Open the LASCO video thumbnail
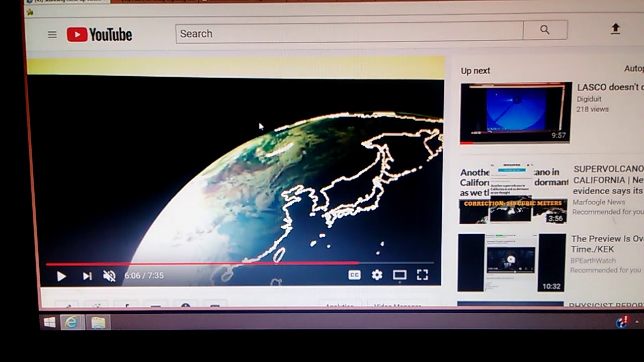This screenshot has width=644, height=362. tap(516, 113)
